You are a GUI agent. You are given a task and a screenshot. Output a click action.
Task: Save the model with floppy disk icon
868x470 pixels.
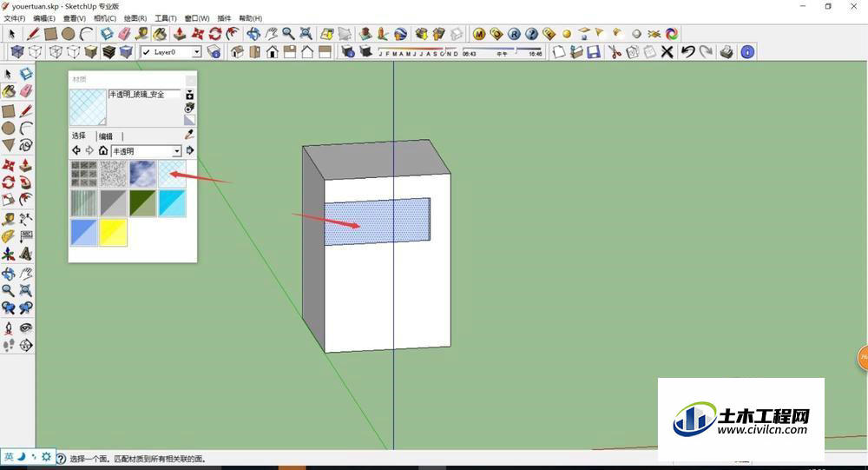(594, 52)
